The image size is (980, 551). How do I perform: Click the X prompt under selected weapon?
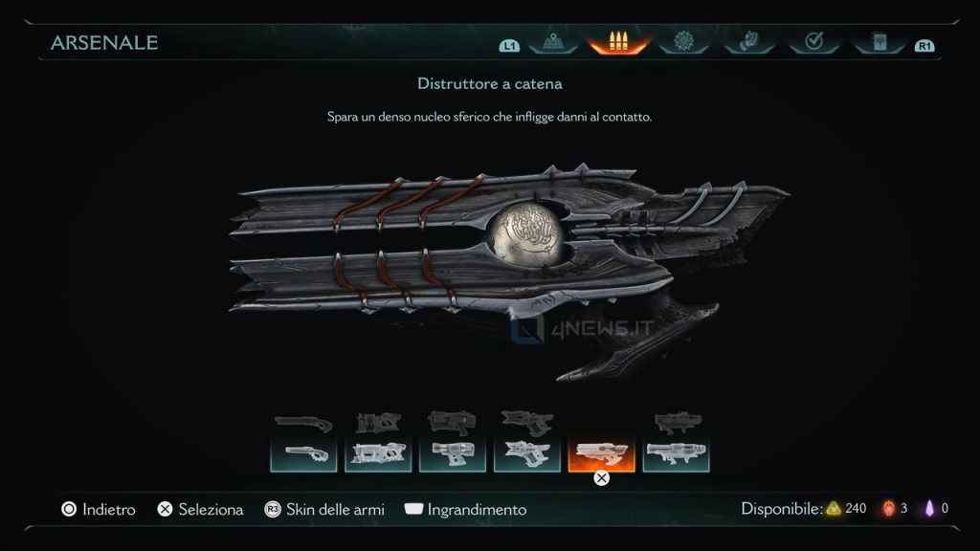point(601,478)
